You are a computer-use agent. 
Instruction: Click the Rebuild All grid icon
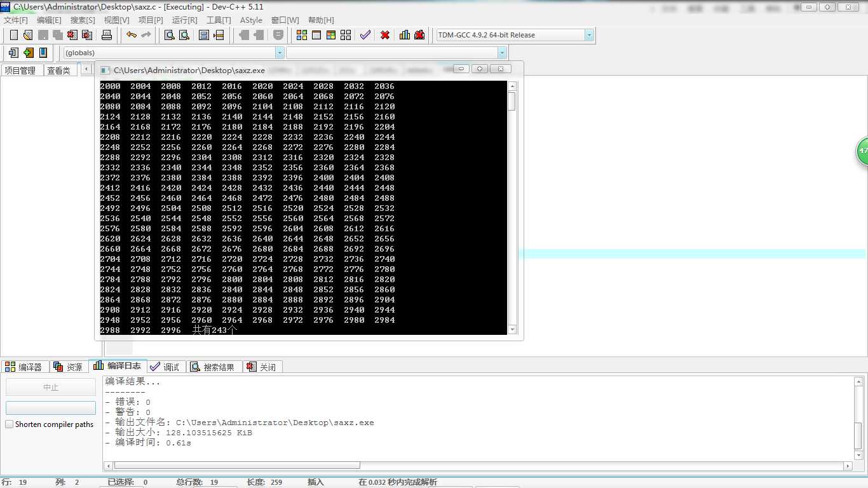click(346, 35)
